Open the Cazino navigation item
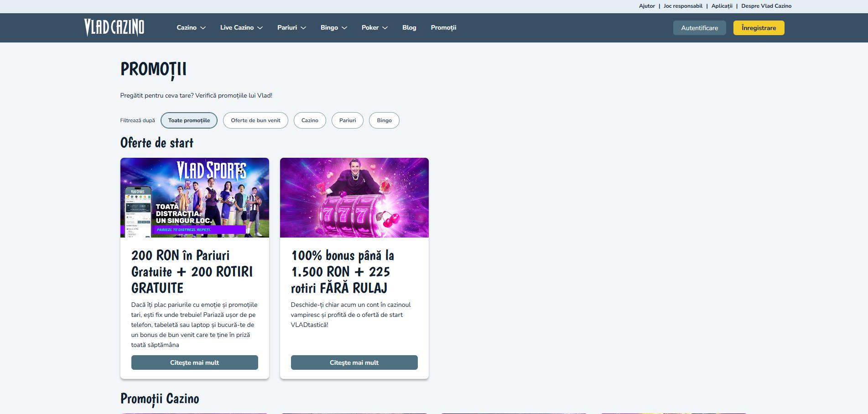 click(x=187, y=27)
